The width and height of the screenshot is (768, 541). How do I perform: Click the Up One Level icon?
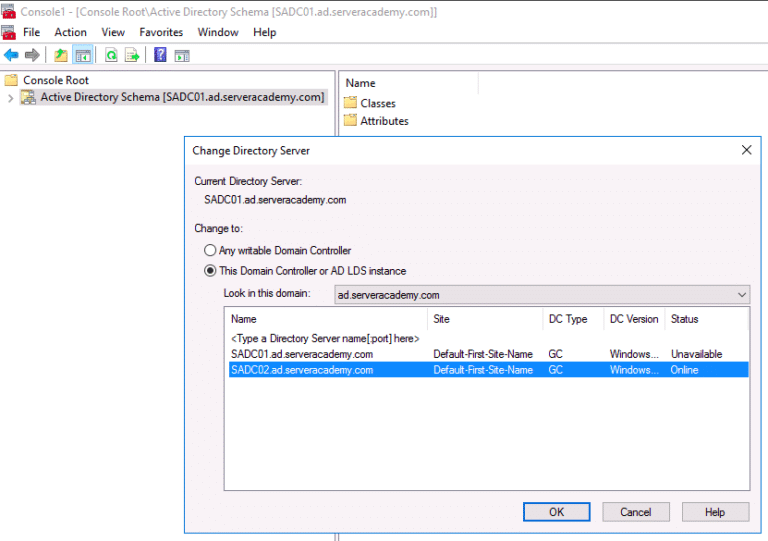point(61,55)
